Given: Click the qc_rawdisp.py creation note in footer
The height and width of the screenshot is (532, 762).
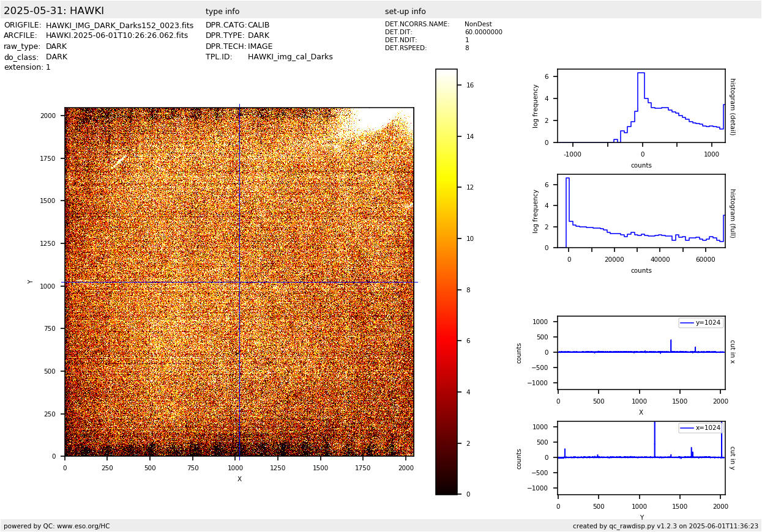Looking at the screenshot, I should (x=665, y=526).
